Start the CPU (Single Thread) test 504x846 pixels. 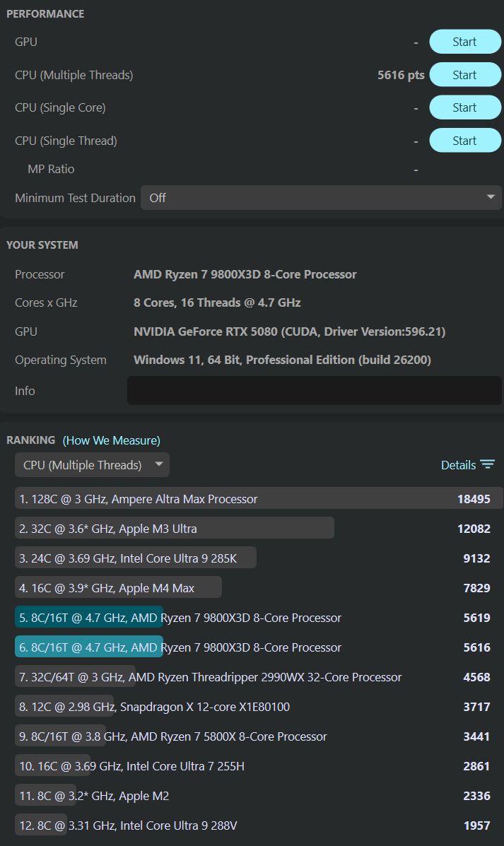(465, 140)
